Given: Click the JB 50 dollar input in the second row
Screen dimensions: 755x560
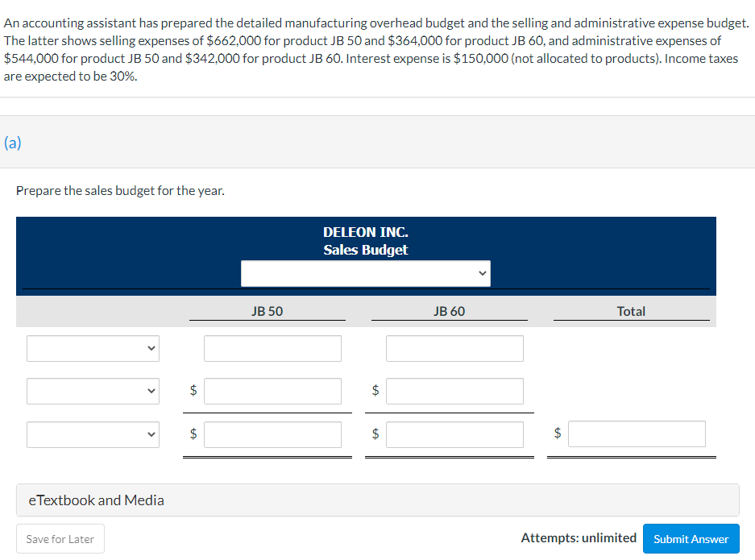Looking at the screenshot, I should [x=272, y=391].
